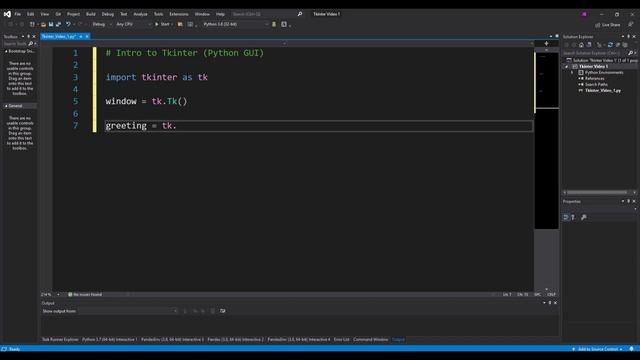Collapse the Tkinter Video 1 project node
Image resolution: width=640 pixels, height=360 pixels.
click(567, 67)
